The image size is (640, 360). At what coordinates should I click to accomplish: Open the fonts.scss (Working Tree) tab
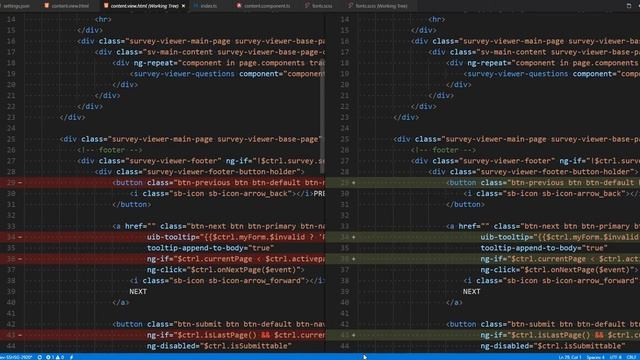(x=381, y=6)
